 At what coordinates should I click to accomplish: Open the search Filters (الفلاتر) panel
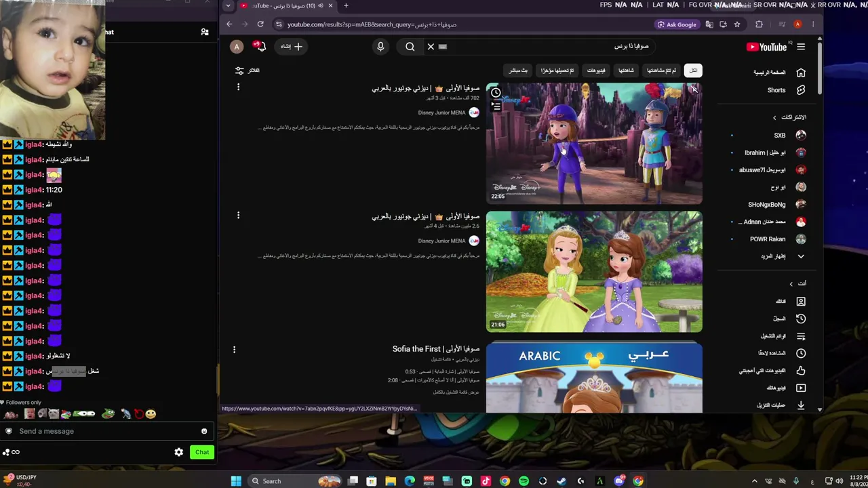click(x=248, y=70)
